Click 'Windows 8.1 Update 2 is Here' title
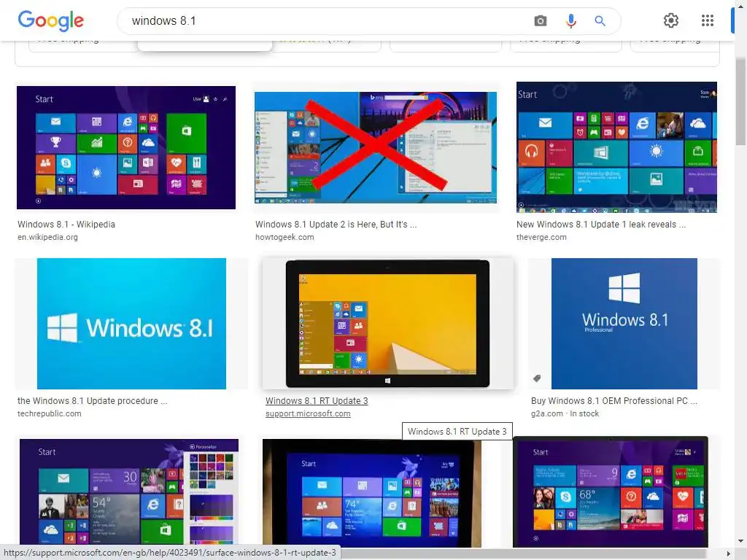747x560 pixels. coord(336,225)
